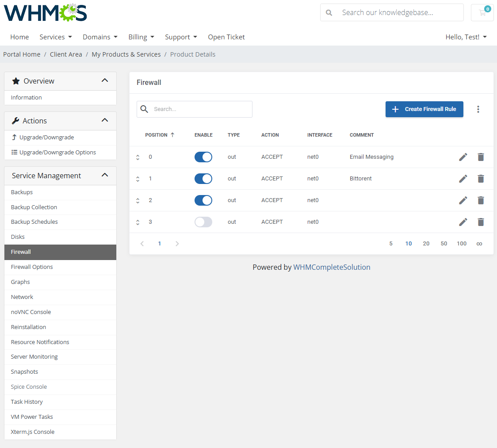Delete the Email Messaging rule
The image size is (497, 448).
click(x=481, y=157)
